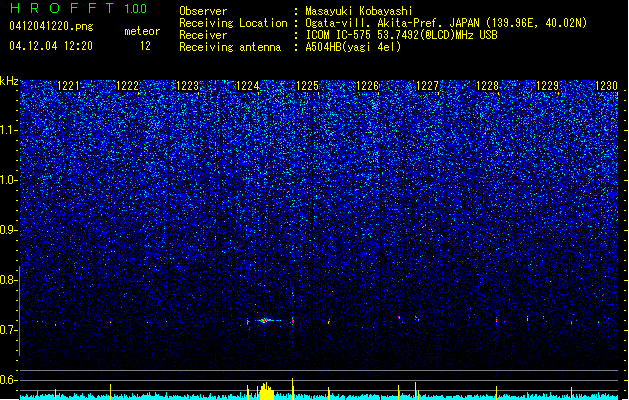The width and height of the screenshot is (629, 400).
Task: Click the 1224 time marker
Action: coord(248,86)
